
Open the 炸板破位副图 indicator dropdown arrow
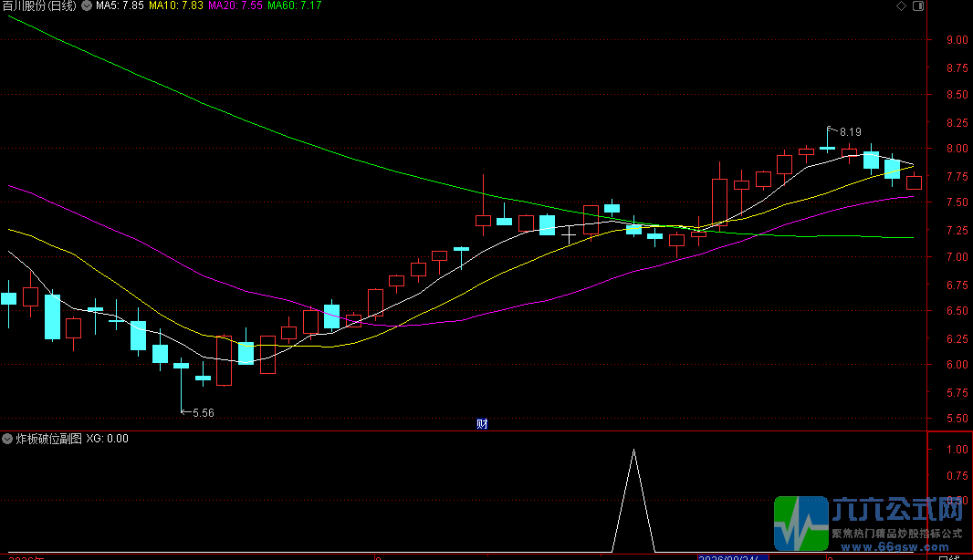click(6, 439)
